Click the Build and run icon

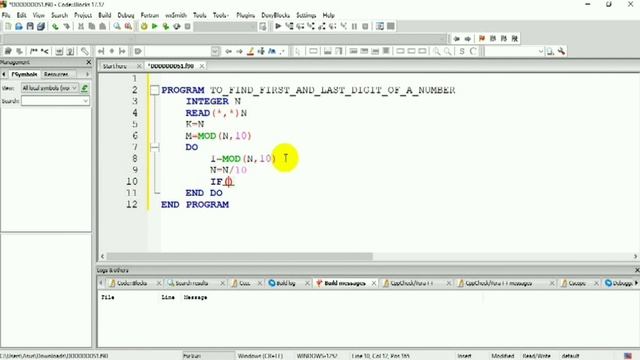click(x=166, y=27)
